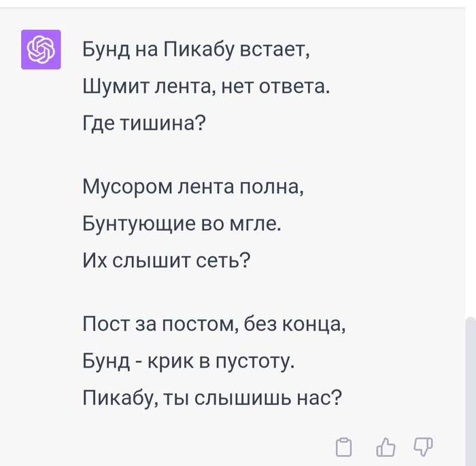Click the text "Где тишина?"

143,124
